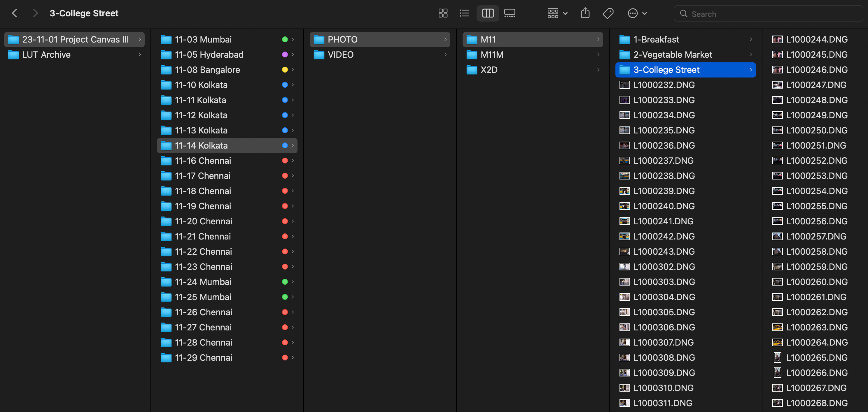Screen dimensions: 868x412
Task: Click the search magnifier icon
Action: click(683, 14)
